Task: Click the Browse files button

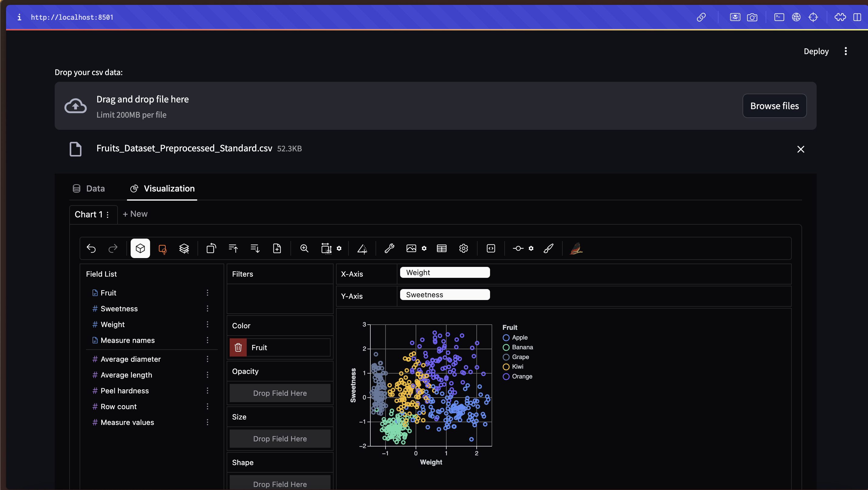Action: pyautogui.click(x=774, y=105)
